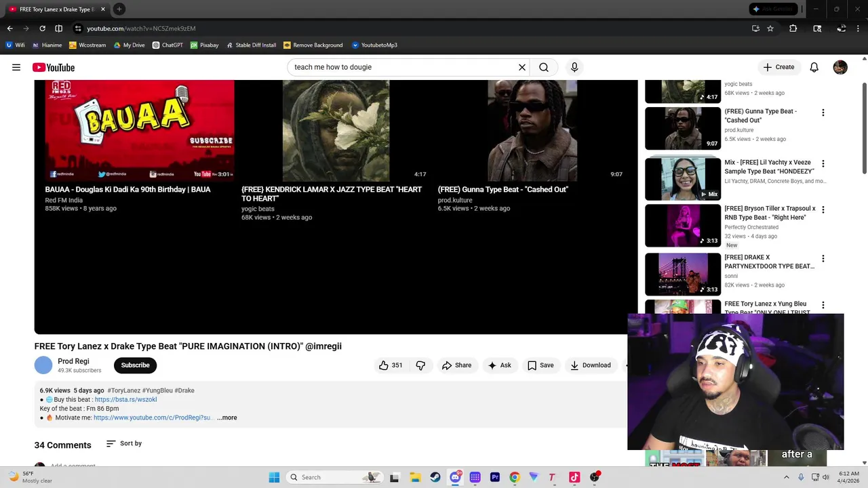This screenshot has width=868, height=488.
Task: Save the video to a playlist
Action: point(540,365)
